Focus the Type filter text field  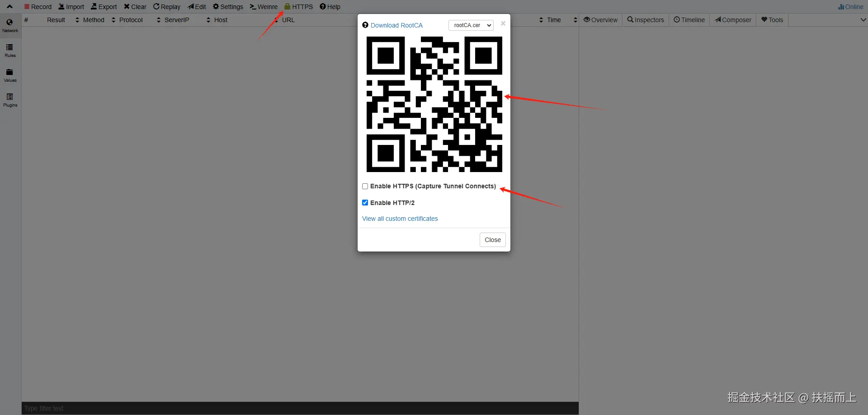(x=300, y=408)
